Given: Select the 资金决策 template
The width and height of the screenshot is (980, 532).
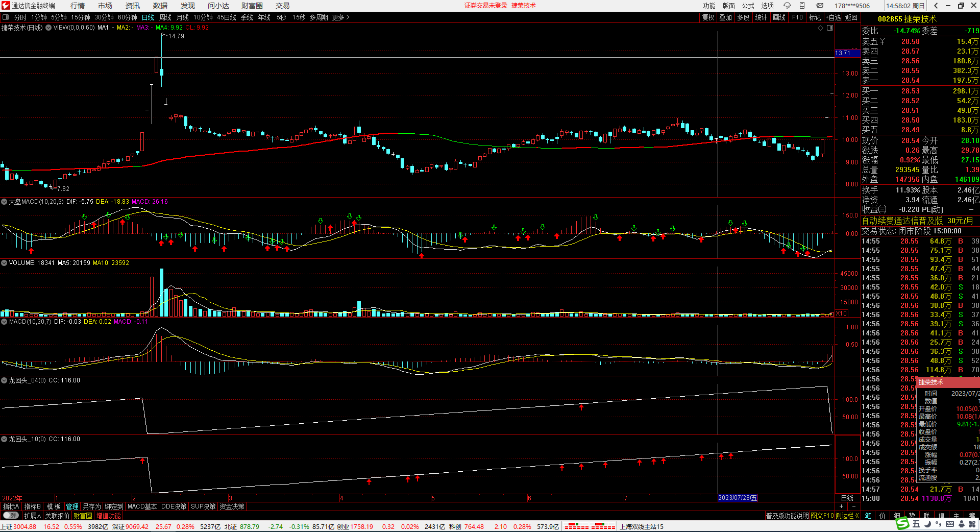Looking at the screenshot, I should coord(232,506).
